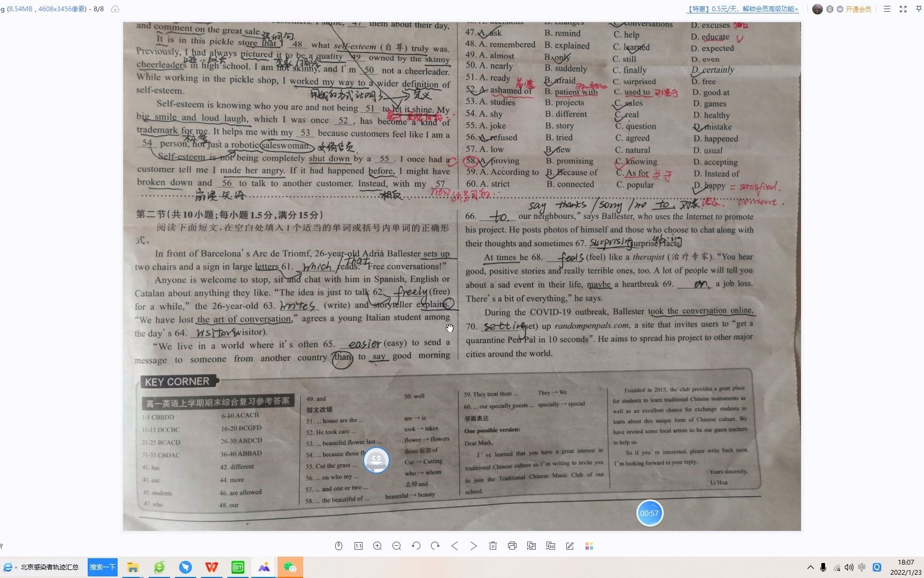Toggle mouse wheel mode icon in bottom toolbar
Screen dimensions: 924x578
338,546
